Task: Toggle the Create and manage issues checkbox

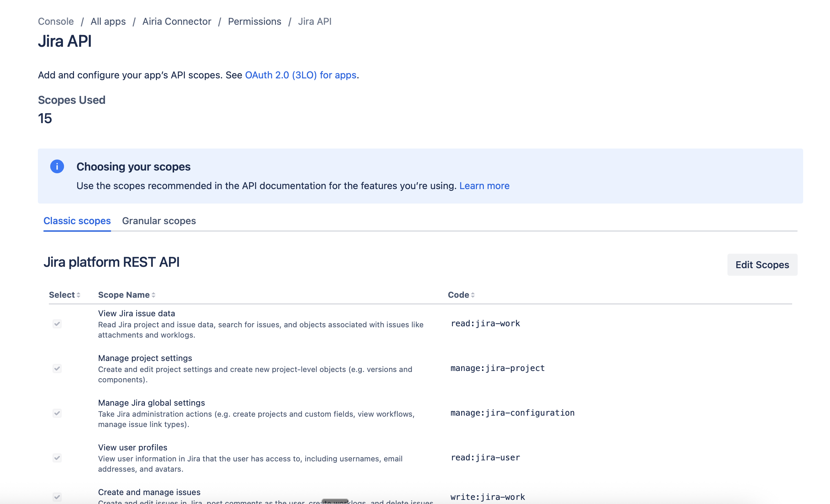Action: [x=57, y=497]
